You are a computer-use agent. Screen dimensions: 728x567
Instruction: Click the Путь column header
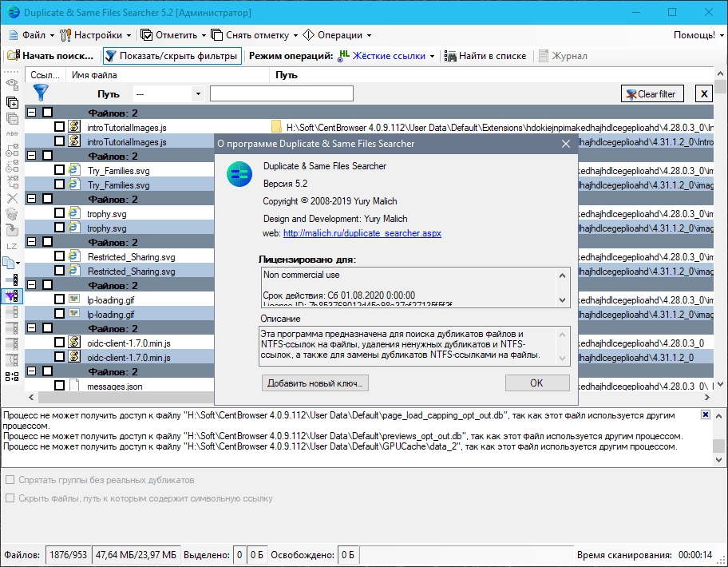point(491,75)
